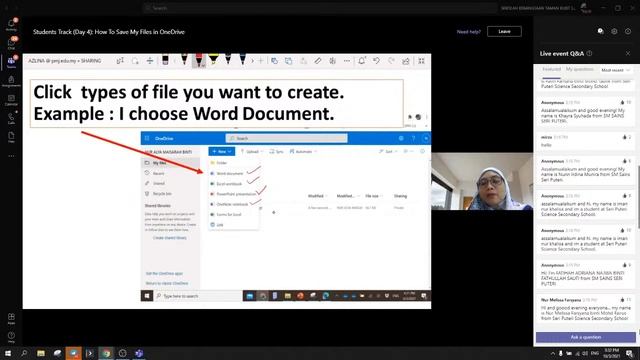Open My files in OneDrive sidebar
This screenshot has width=640, height=360.
(170, 163)
